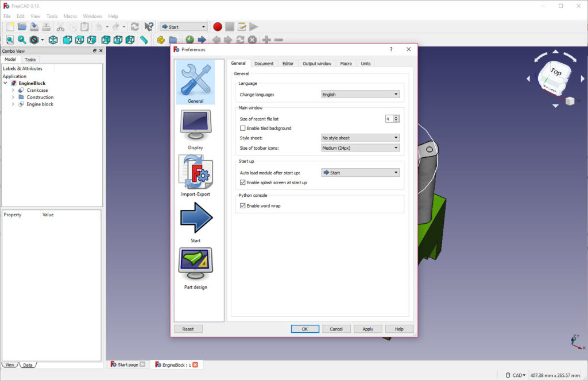Image resolution: width=588 pixels, height=381 pixels.
Task: Click the Reset button
Action: [188, 329]
